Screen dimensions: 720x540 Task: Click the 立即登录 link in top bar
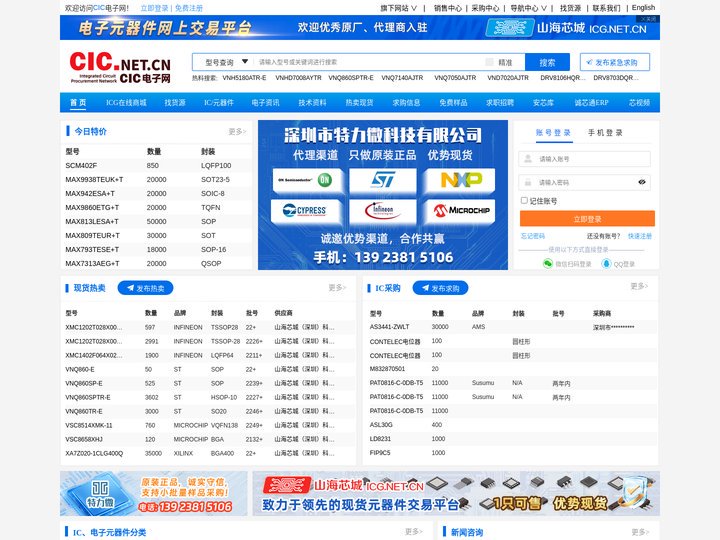tap(154, 8)
